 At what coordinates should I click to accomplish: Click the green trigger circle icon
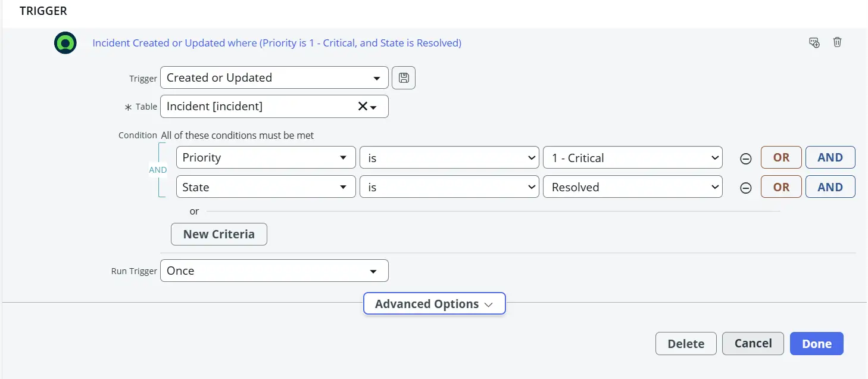pyautogui.click(x=65, y=43)
